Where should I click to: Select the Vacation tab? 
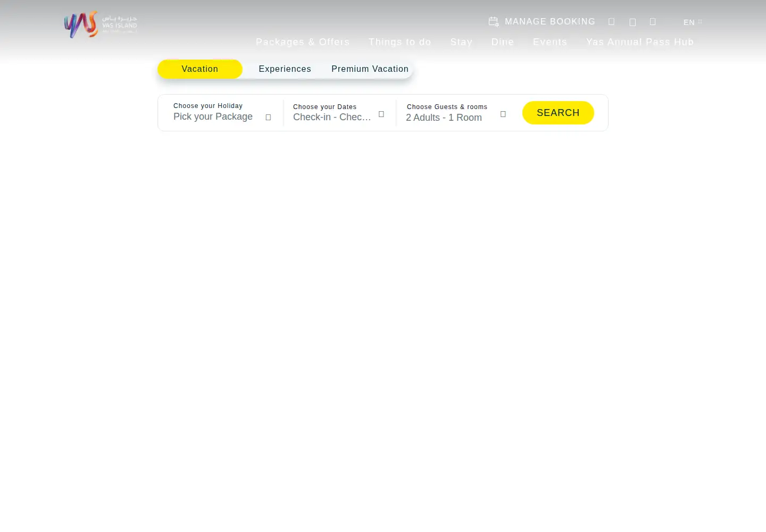coord(200,69)
